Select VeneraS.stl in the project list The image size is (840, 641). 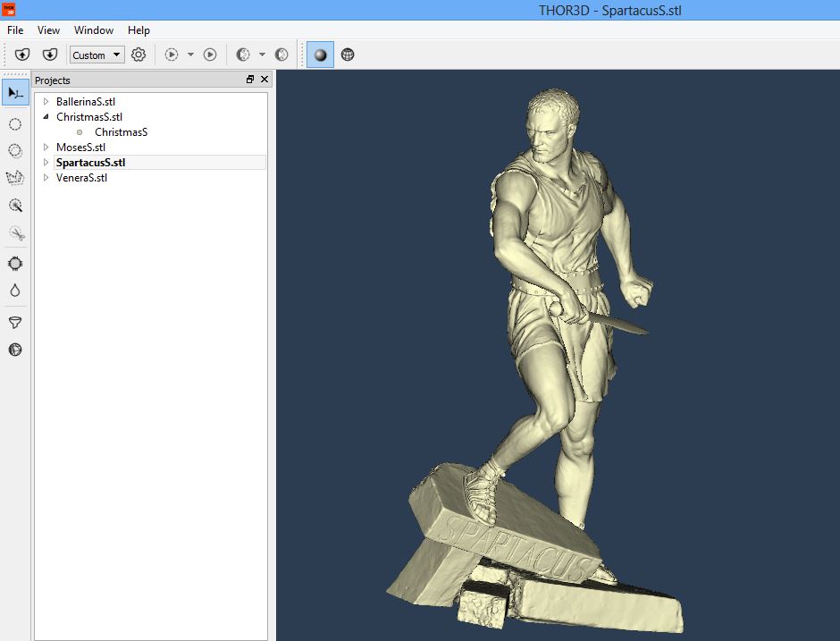click(x=81, y=178)
